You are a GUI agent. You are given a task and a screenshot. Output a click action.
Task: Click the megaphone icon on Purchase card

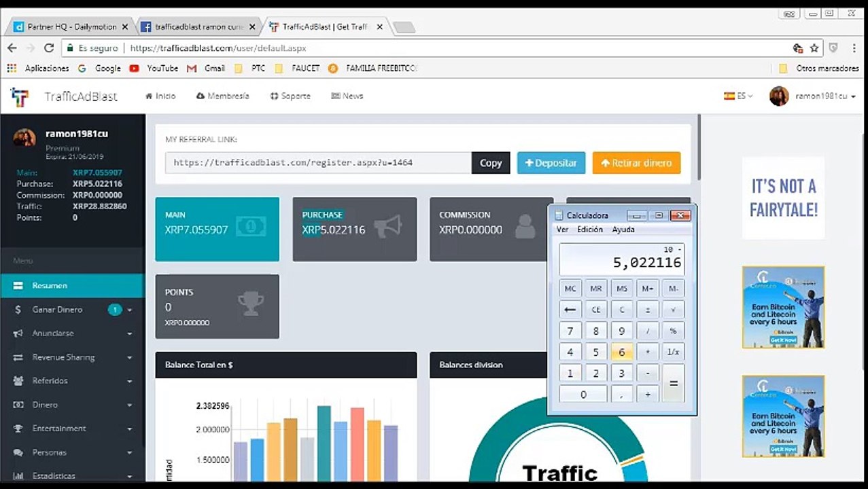coord(388,228)
